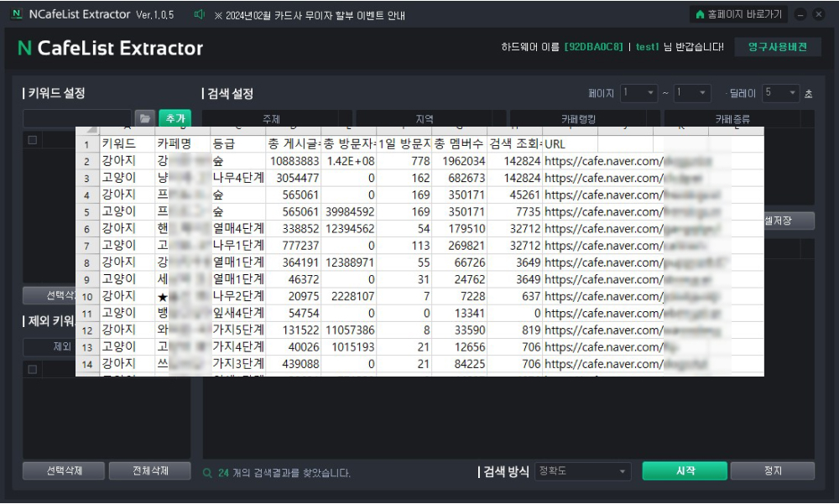Toggle the excluded keyword list checkbox
Image resolution: width=839 pixels, height=504 pixels.
click(x=33, y=369)
